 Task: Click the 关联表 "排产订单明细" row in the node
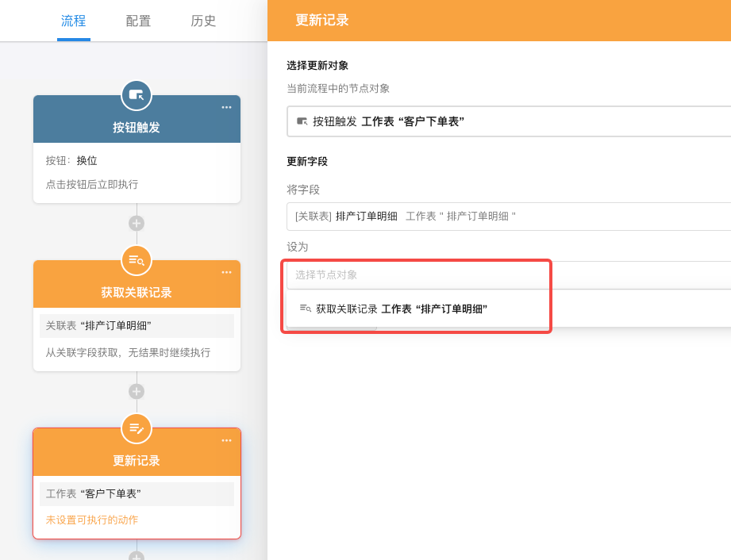(x=137, y=326)
